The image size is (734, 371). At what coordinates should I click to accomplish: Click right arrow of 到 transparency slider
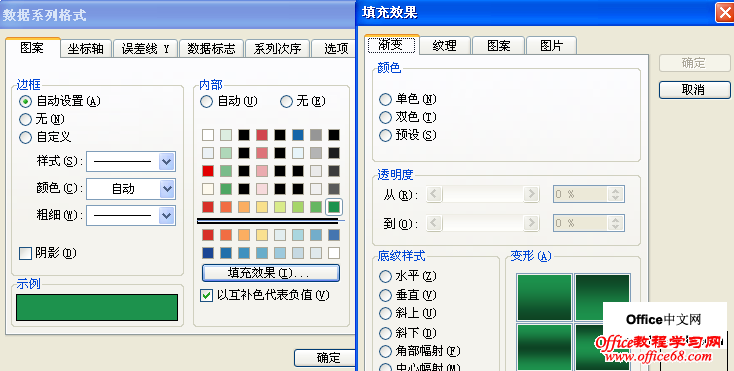[531, 223]
